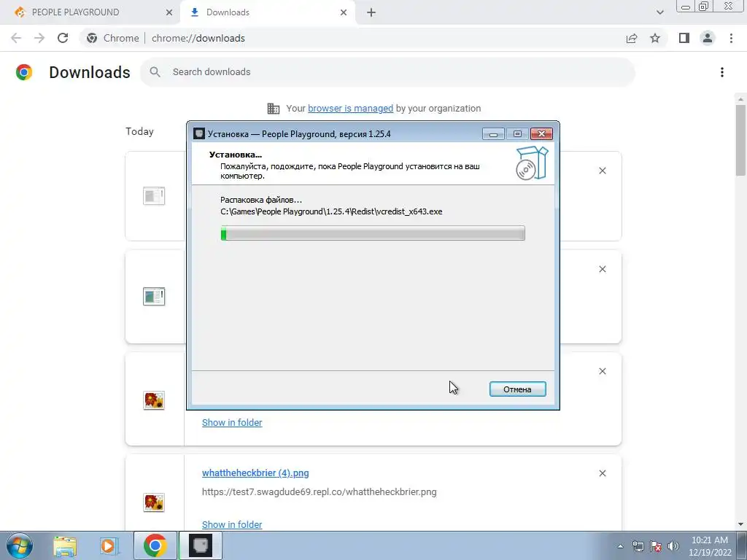Switch to Chrome in the taskbar
Viewport: 747px width, 560px height.
point(155,545)
